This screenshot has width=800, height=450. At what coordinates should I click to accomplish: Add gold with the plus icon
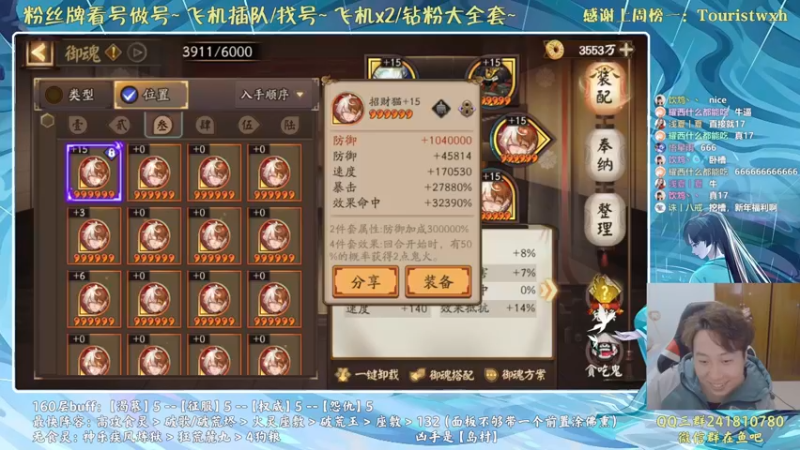627,49
